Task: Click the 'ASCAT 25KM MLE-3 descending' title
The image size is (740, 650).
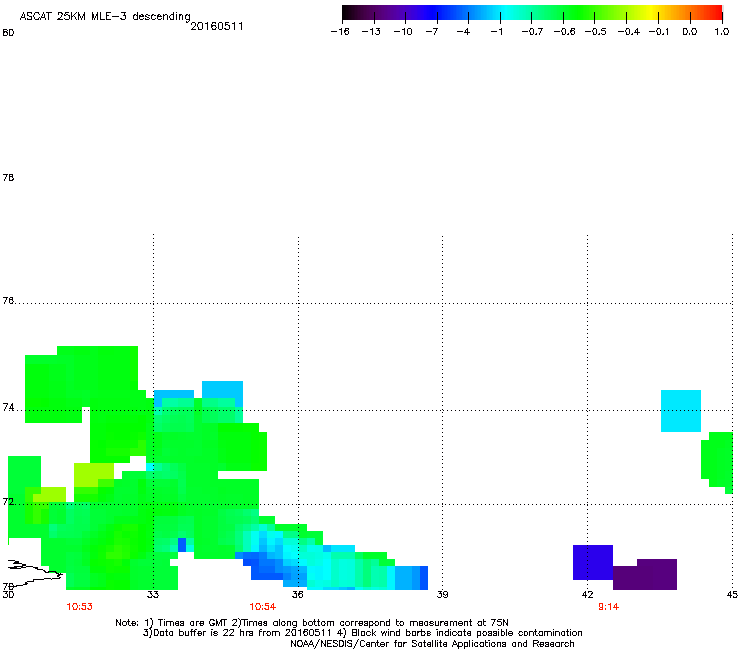Action: click(105, 16)
